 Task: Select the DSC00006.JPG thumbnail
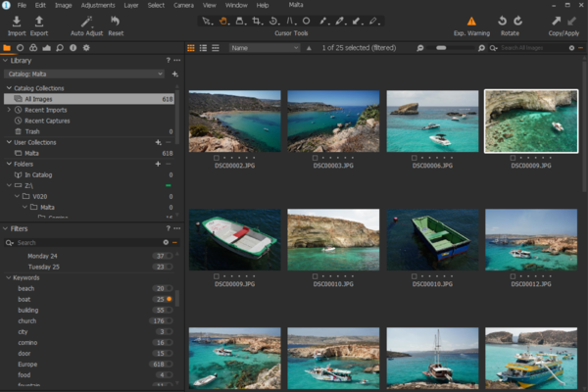click(432, 121)
